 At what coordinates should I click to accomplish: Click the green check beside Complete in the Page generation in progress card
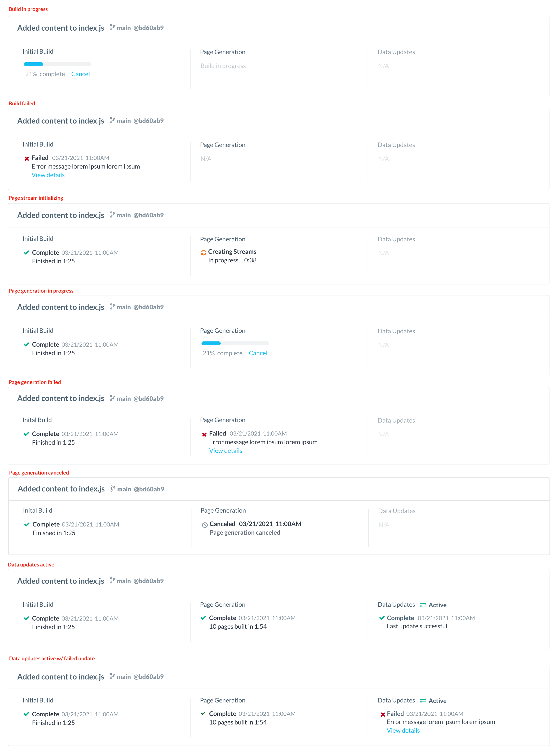click(26, 345)
